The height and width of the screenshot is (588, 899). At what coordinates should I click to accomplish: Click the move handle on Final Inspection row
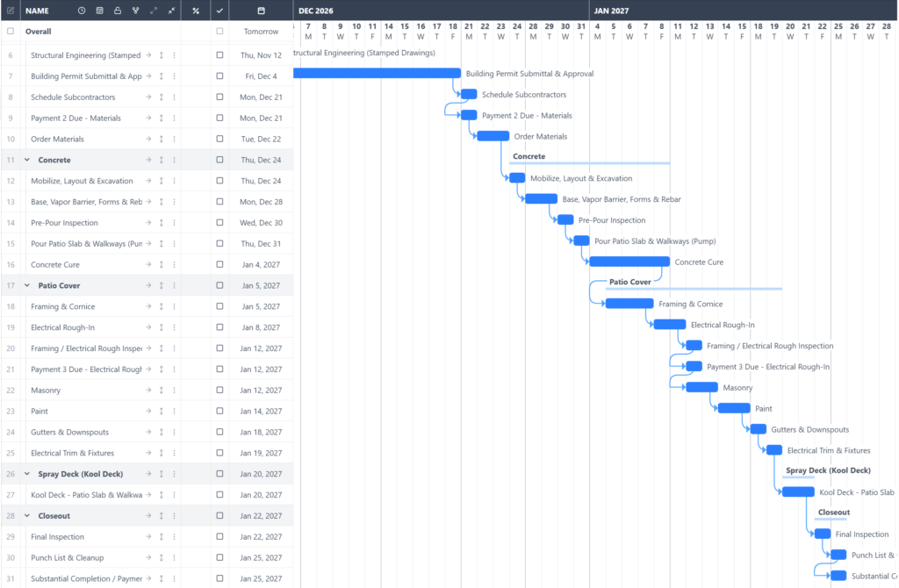point(162,536)
